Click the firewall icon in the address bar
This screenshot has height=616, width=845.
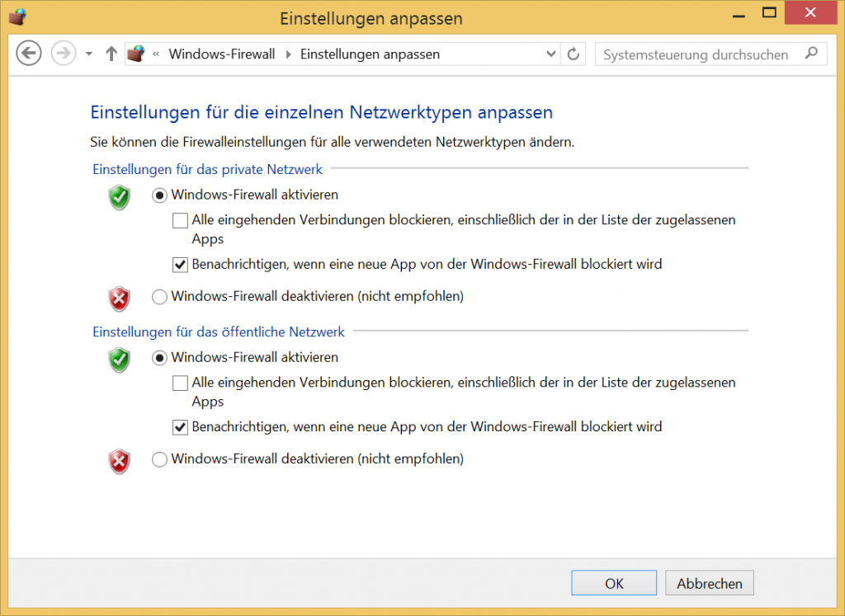[136, 53]
